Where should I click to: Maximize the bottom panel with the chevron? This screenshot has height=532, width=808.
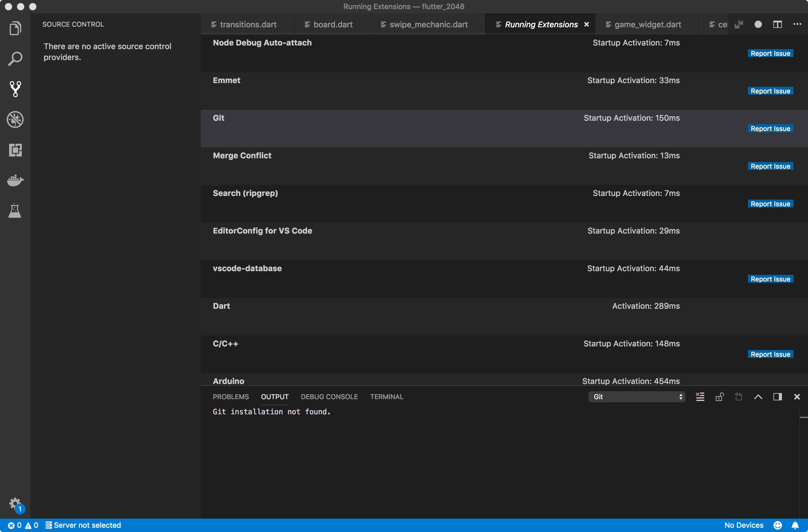[x=758, y=396]
